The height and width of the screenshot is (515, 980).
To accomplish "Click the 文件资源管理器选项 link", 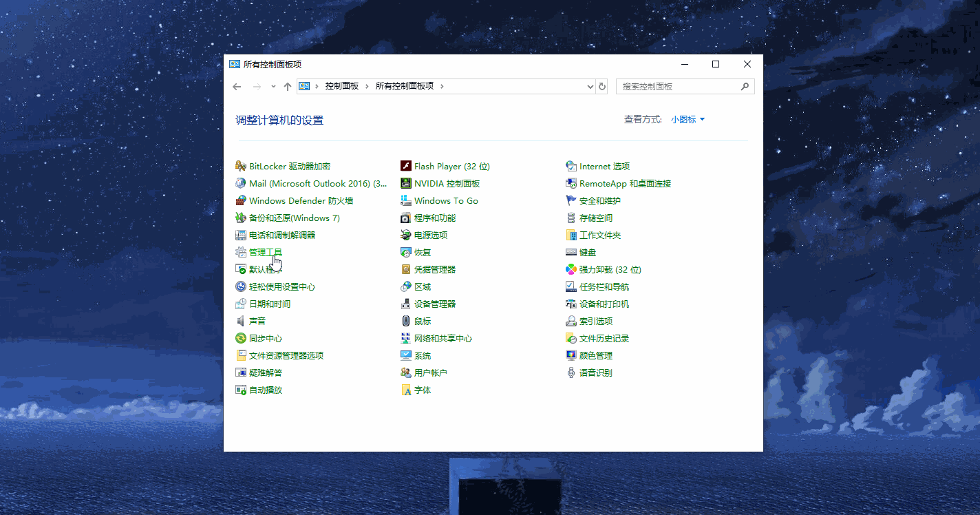I will click(286, 355).
